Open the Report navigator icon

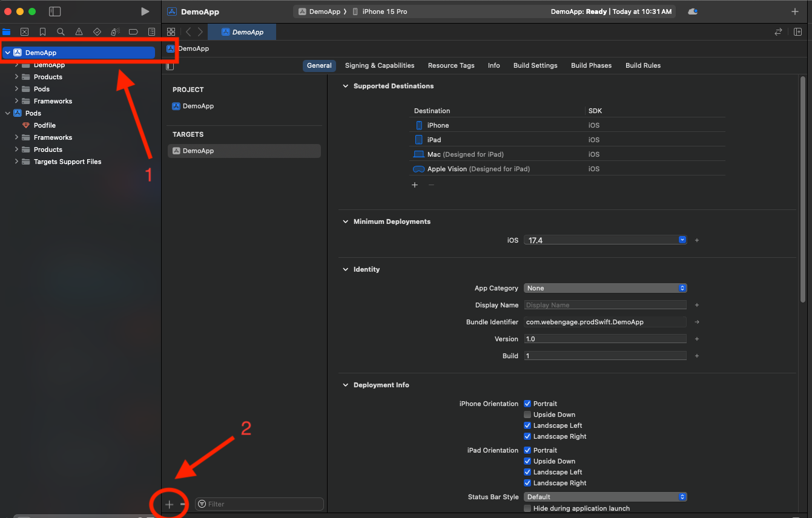coord(151,32)
